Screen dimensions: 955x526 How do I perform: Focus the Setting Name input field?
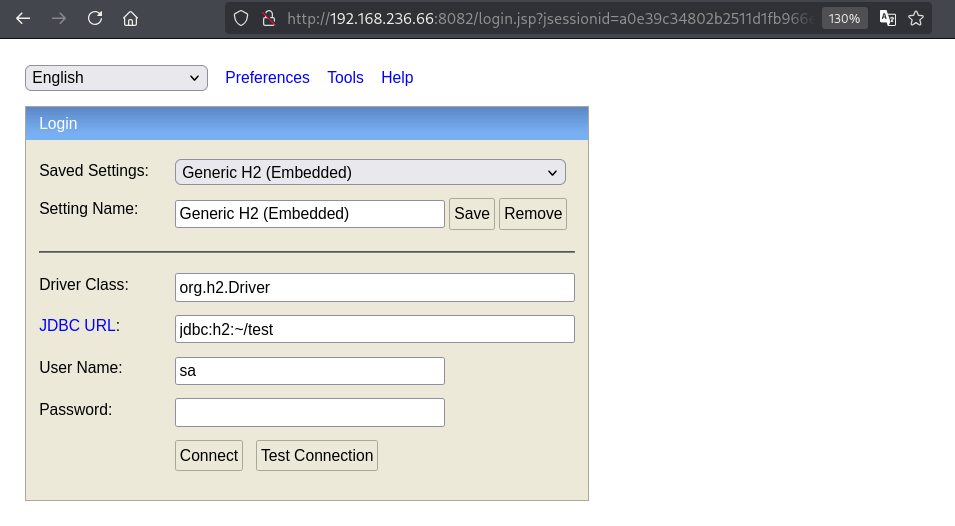[310, 214]
